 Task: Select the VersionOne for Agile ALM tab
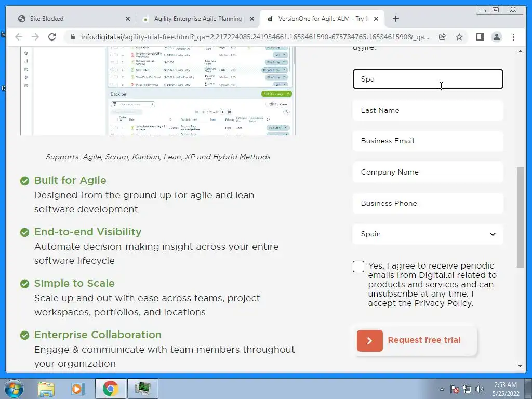click(x=322, y=19)
